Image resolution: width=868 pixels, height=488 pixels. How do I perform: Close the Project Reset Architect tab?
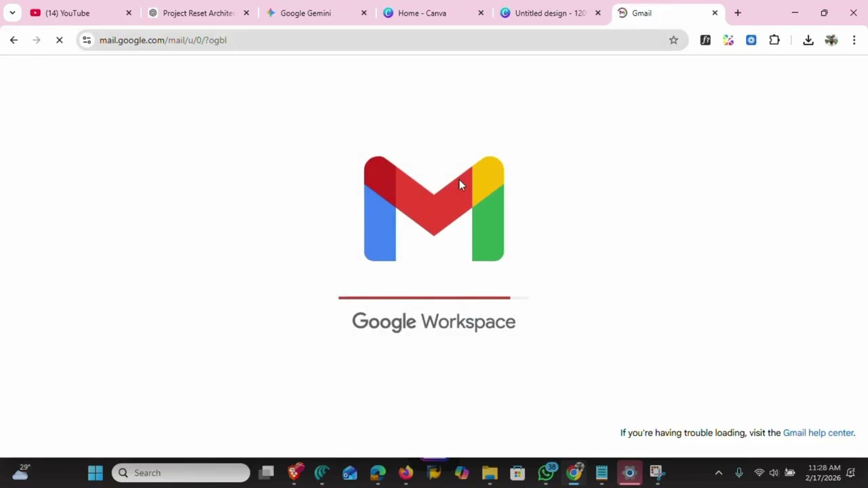click(x=246, y=13)
